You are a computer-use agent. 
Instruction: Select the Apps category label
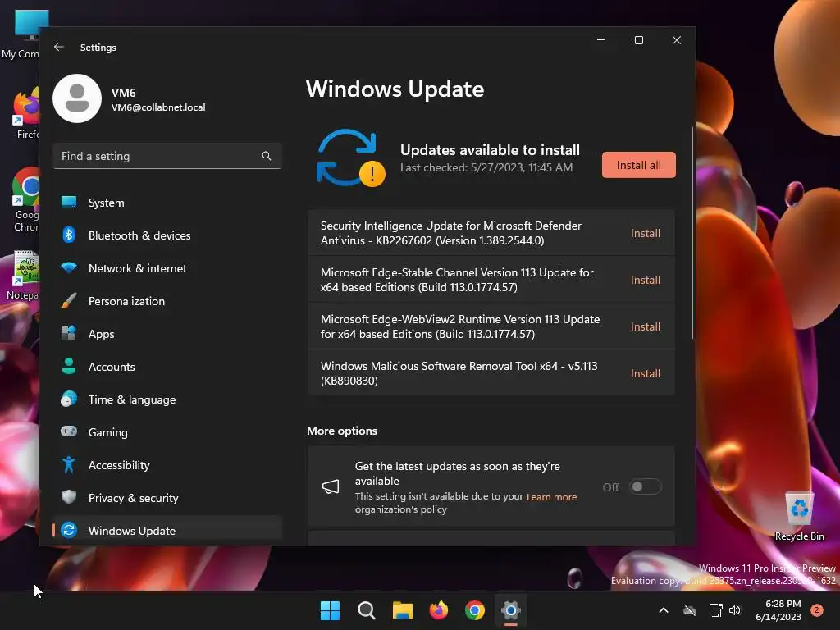tap(101, 334)
